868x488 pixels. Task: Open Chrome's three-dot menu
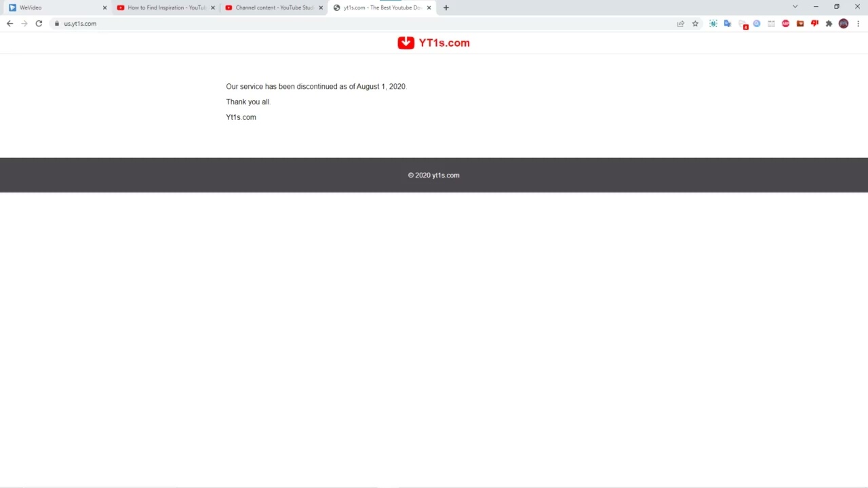click(858, 24)
